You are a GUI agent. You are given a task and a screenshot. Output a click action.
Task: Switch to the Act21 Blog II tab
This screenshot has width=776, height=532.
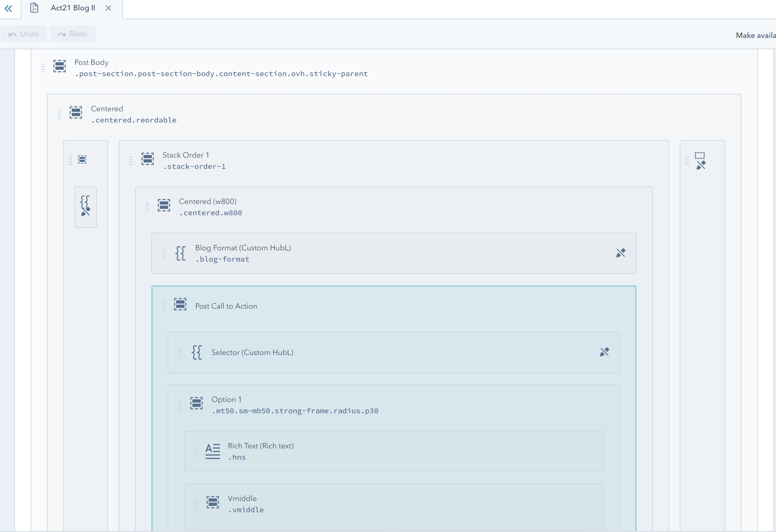point(72,8)
